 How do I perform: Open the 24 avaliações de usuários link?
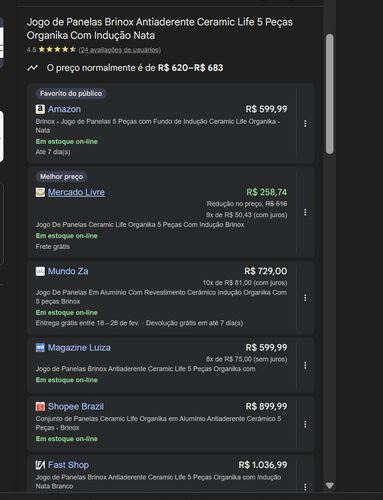click(120, 50)
